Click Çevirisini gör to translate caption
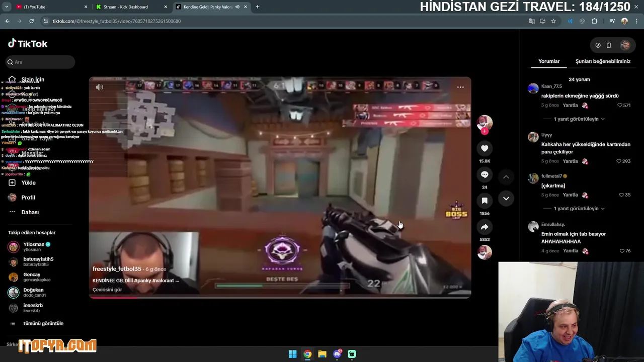 click(x=107, y=290)
